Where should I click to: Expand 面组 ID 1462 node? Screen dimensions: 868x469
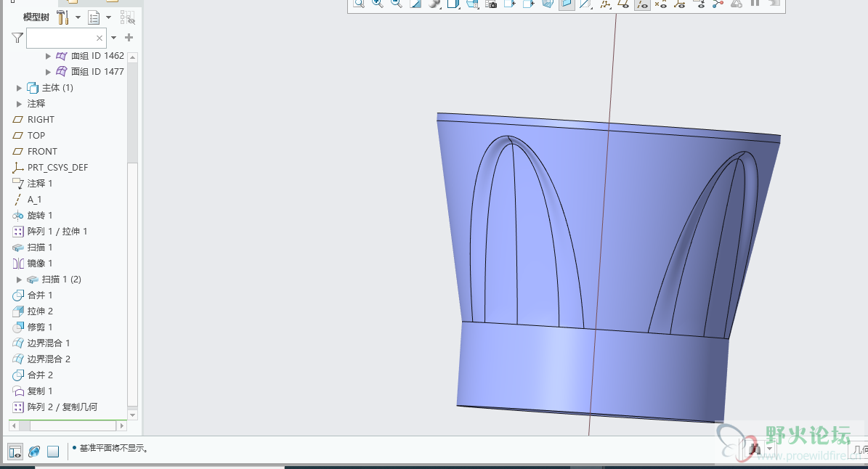48,56
